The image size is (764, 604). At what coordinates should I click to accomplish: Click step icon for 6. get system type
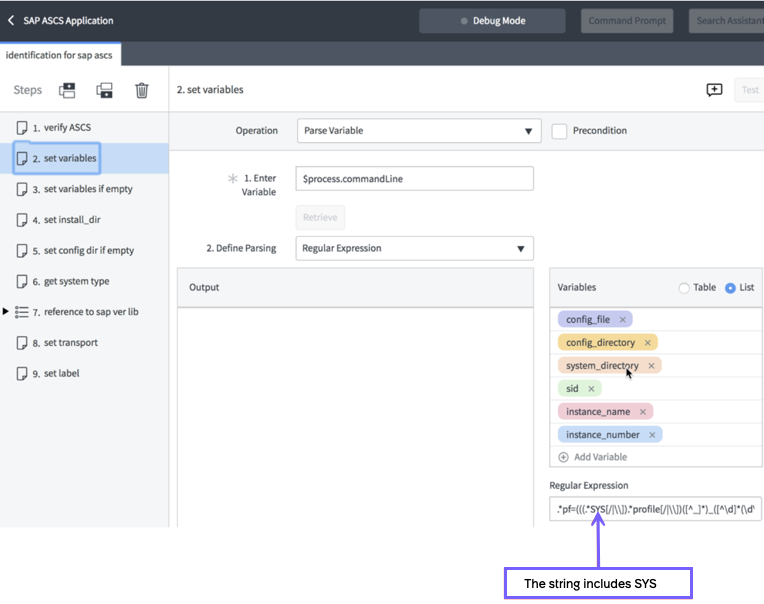pos(22,281)
